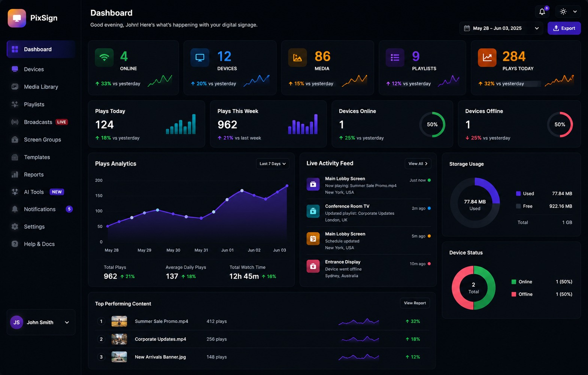The height and width of the screenshot is (375, 588).
Task: Click the Devices Offline 50% ring
Action: click(560, 125)
